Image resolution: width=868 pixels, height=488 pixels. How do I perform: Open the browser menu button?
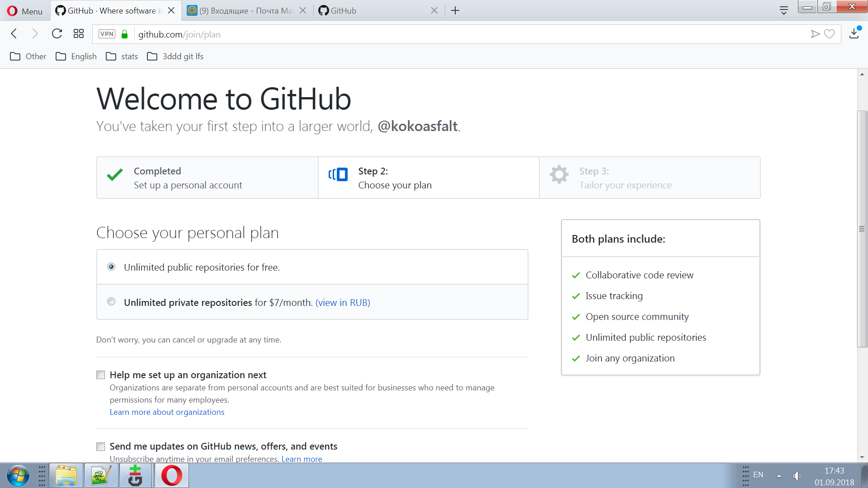[24, 10]
